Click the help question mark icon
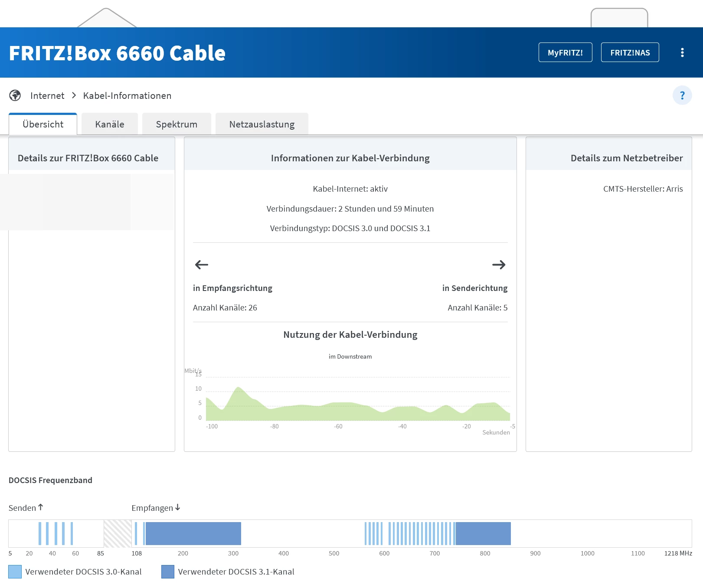703x588 pixels. click(x=682, y=95)
